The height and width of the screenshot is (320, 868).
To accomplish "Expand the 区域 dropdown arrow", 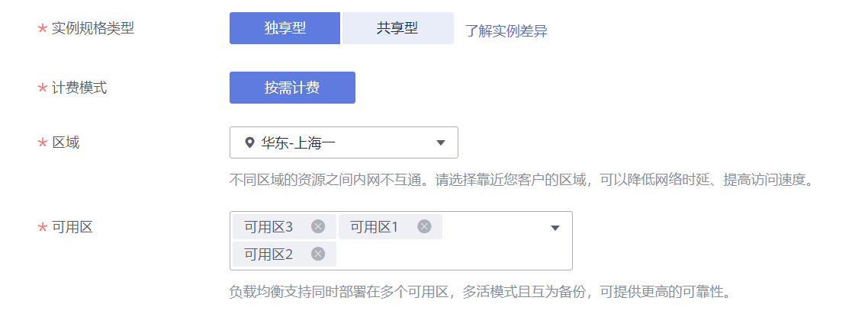I will tap(441, 142).
